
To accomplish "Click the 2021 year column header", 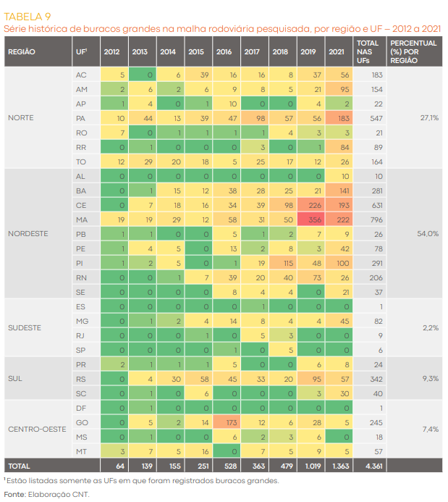I will click(336, 52).
